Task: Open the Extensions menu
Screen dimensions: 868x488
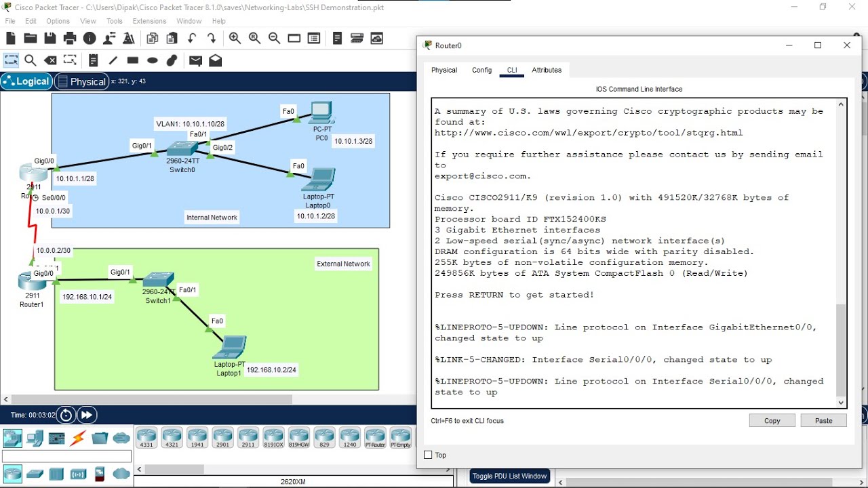Action: coord(149,21)
